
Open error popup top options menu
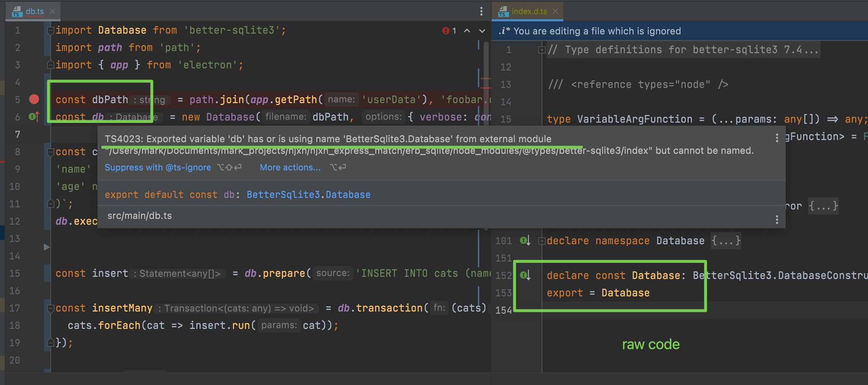[777, 138]
